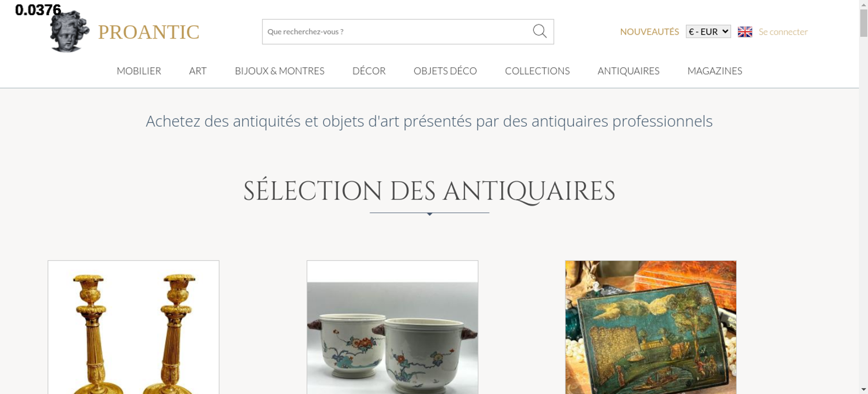
Task: Go to Antiquaires section
Action: click(628, 71)
